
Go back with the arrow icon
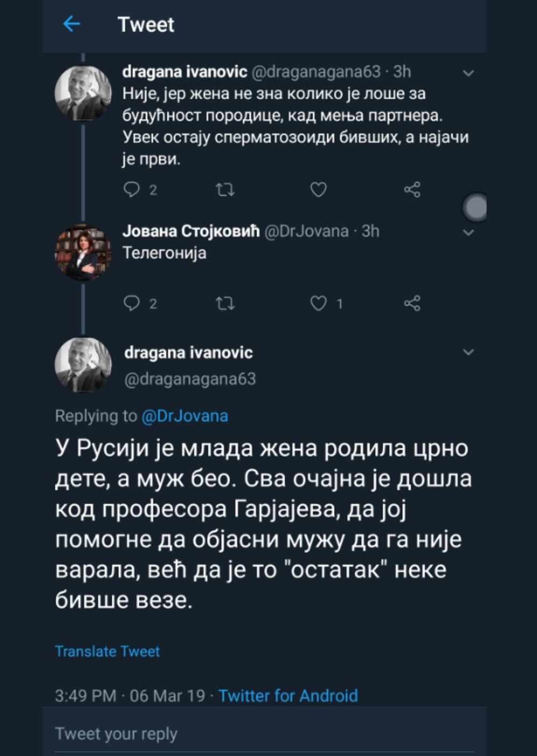pos(71,24)
